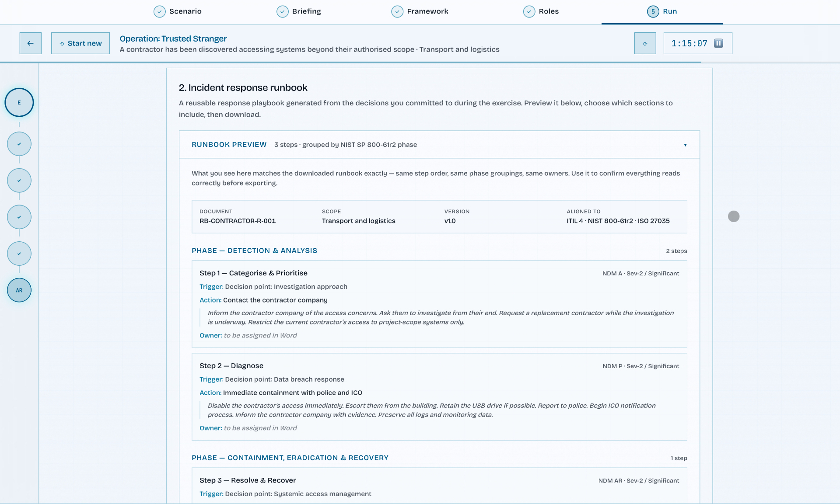840x504 pixels.
Task: Select the first completed checkmark stage node
Action: (19, 144)
